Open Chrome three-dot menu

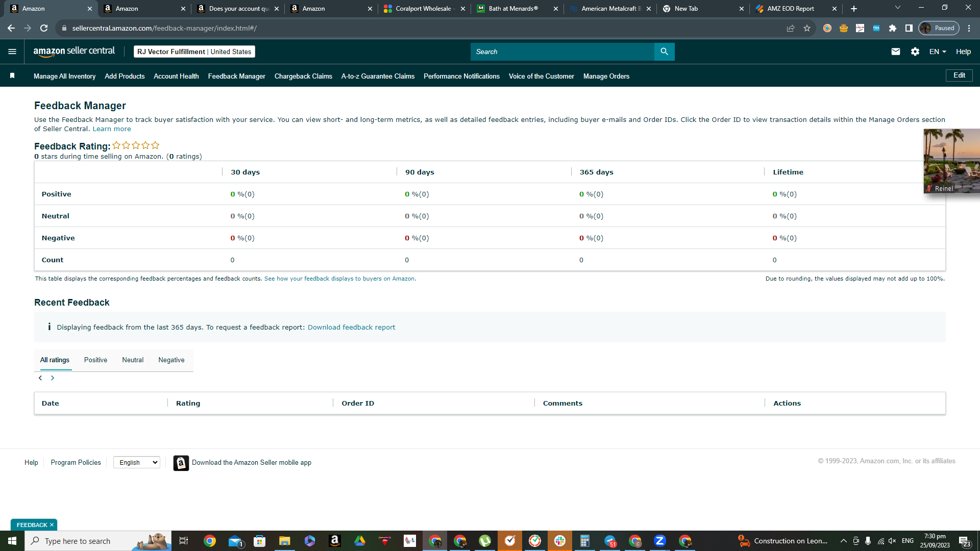pos(969,28)
